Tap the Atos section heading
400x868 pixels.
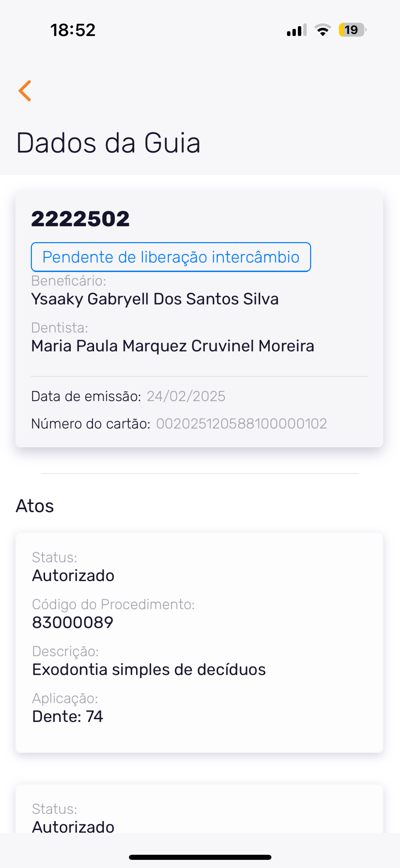pos(35,506)
